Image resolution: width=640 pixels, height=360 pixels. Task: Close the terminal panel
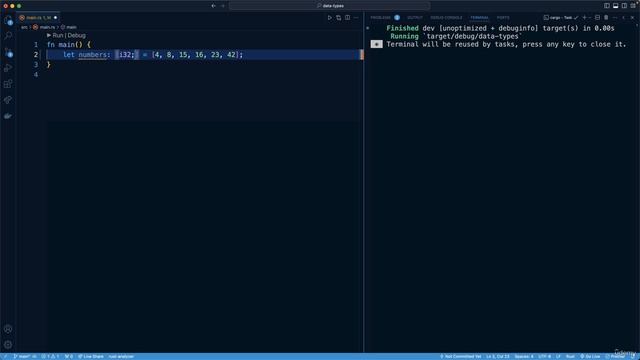pos(633,18)
